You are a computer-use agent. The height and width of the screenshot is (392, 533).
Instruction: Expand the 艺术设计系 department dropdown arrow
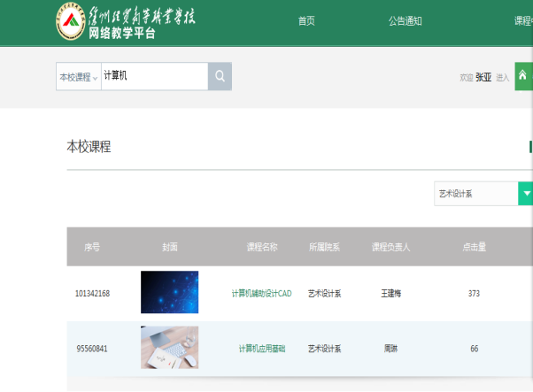526,194
